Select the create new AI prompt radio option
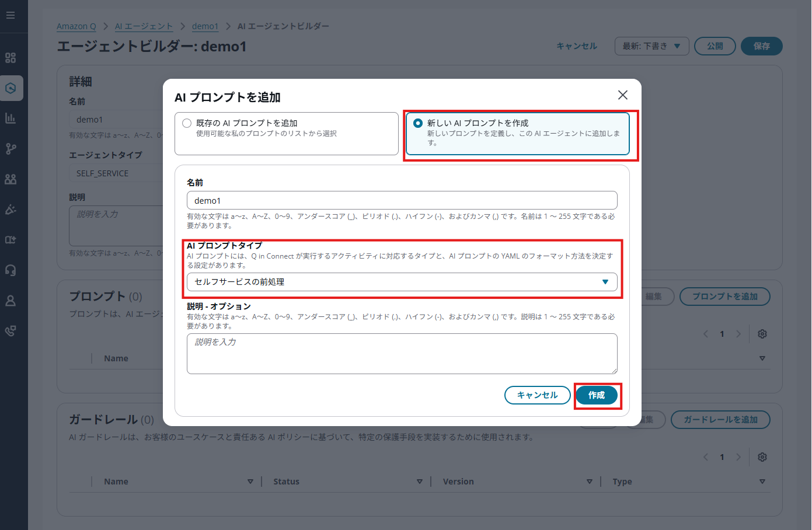 coord(418,123)
